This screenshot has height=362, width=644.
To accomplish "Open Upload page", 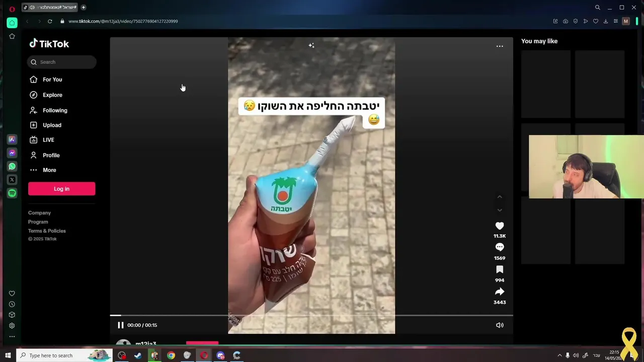I will tap(52, 125).
